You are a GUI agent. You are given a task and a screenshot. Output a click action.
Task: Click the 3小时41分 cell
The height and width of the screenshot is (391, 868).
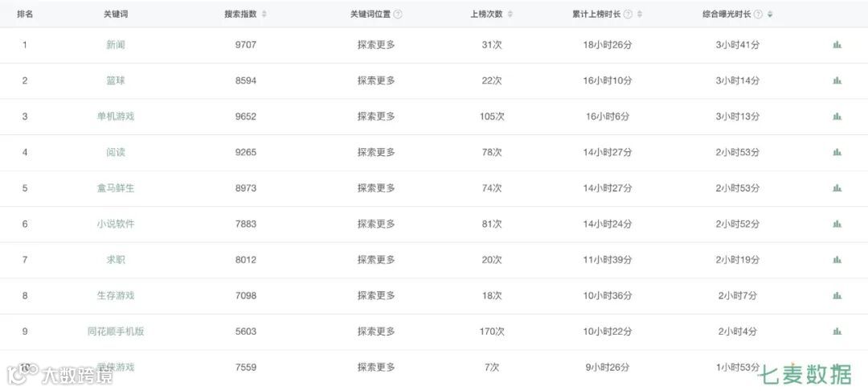[737, 45]
